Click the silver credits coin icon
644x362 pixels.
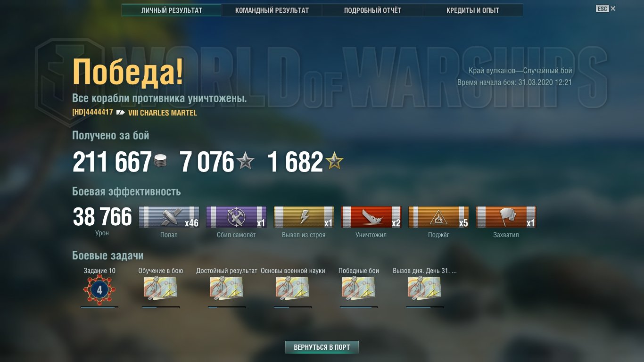(x=160, y=162)
